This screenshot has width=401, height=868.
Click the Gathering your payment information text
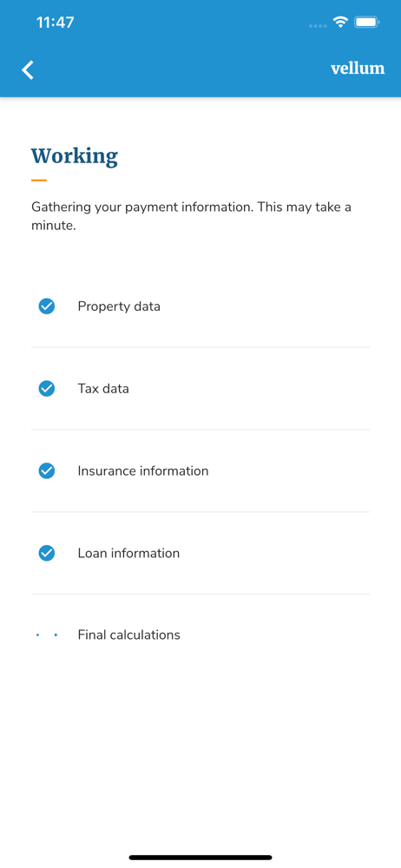191,216
